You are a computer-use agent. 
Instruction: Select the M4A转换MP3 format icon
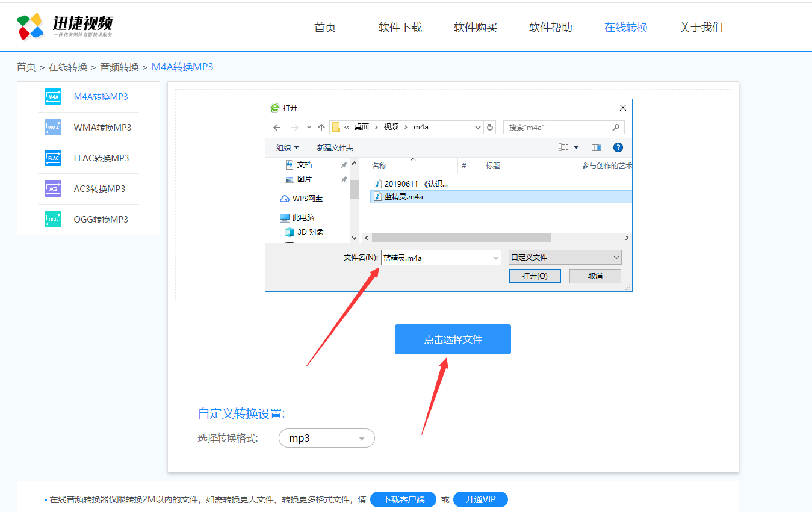tap(52, 96)
